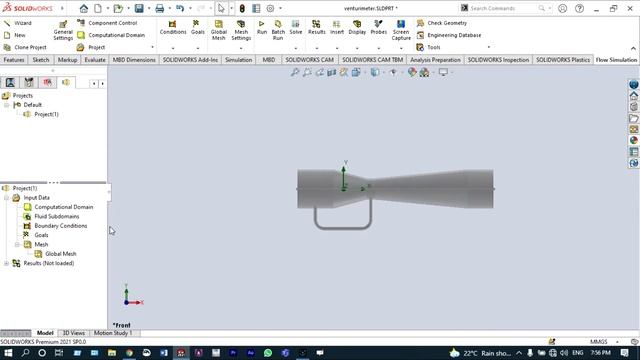Create a New flow project

(15, 35)
